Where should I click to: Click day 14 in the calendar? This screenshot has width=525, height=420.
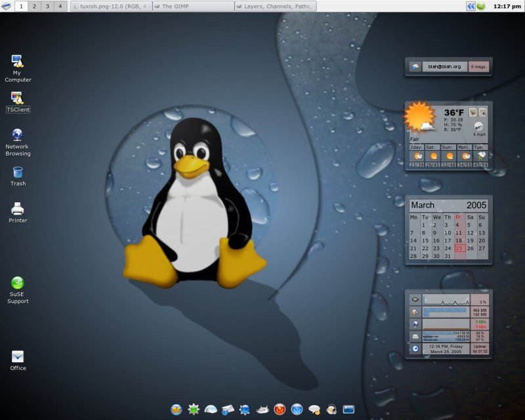(x=413, y=240)
